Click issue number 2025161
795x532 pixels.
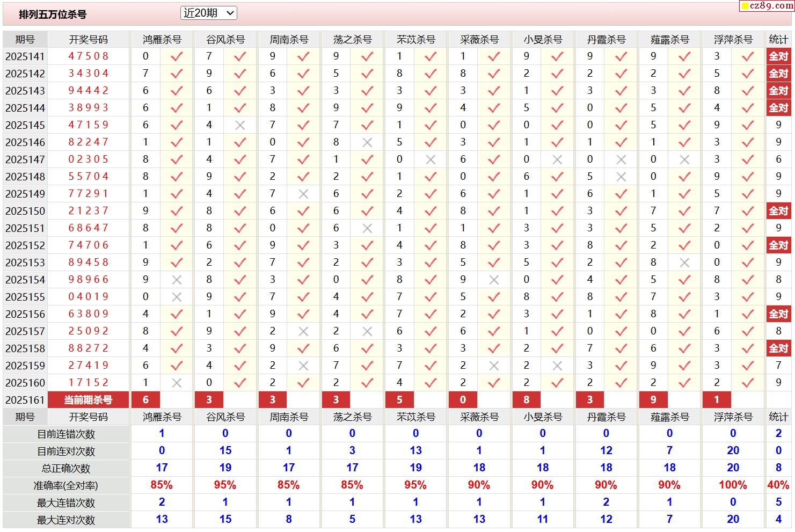click(x=25, y=400)
